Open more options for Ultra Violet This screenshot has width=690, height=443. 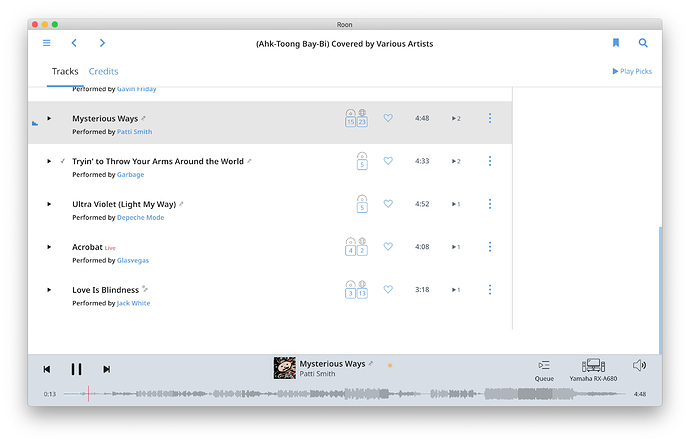coord(490,204)
